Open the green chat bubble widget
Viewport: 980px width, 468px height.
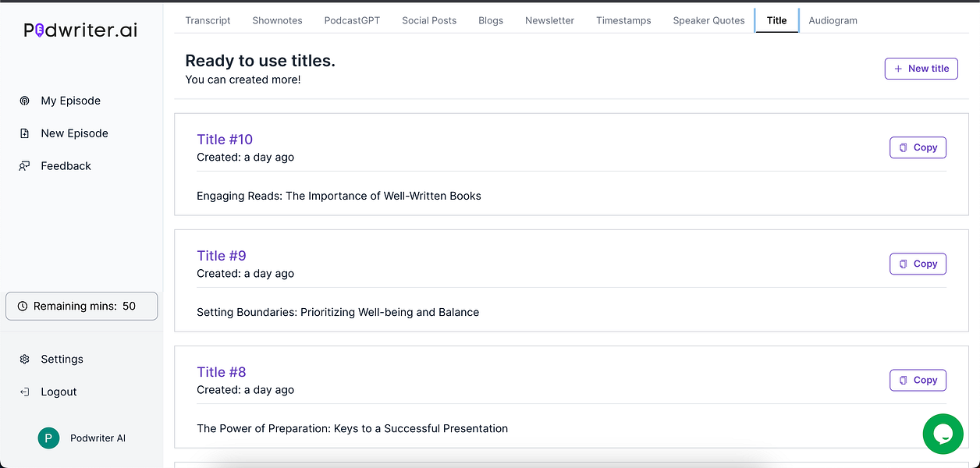[x=943, y=434]
